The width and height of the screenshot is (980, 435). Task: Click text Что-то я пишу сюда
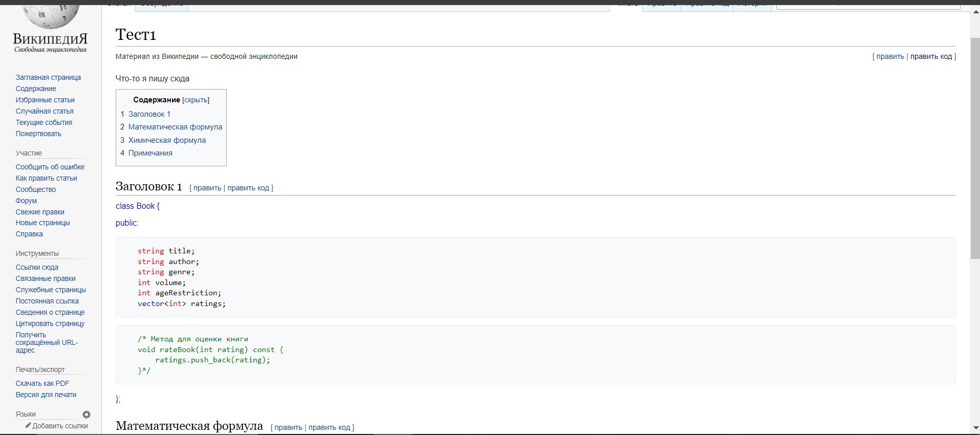[153, 79]
